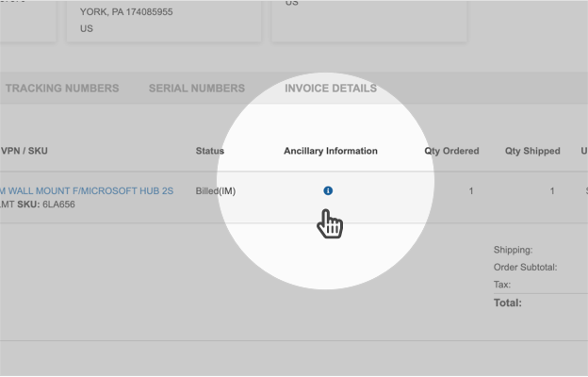Click the Qty Ordered value in the row

[x=470, y=191]
